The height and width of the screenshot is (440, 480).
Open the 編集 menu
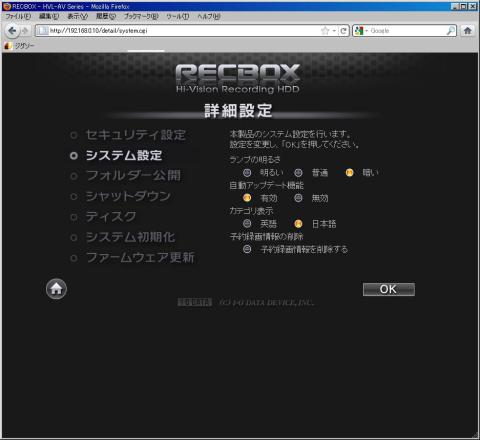pos(49,16)
